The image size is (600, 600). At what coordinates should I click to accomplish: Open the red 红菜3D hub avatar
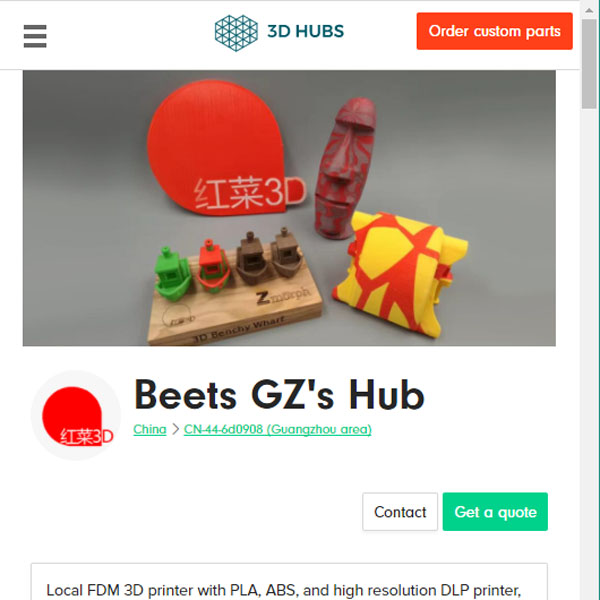click(x=76, y=416)
